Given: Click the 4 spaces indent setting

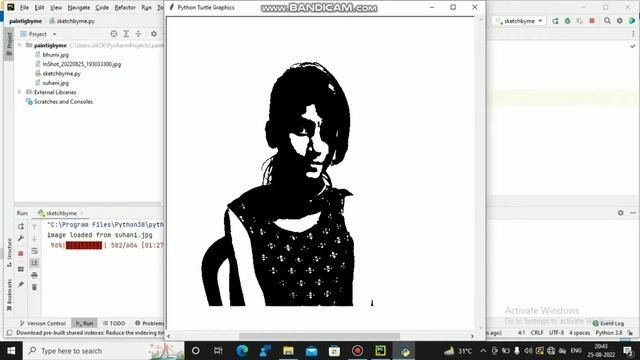Looking at the screenshot, I should (580, 333).
